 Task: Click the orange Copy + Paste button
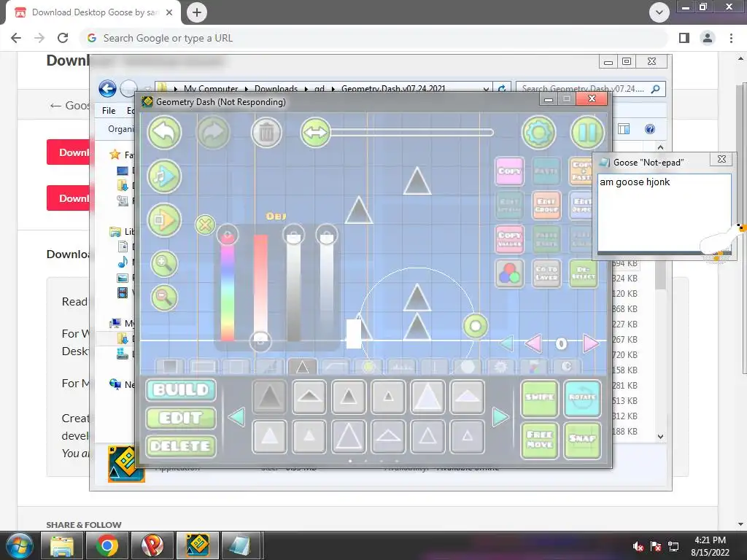(x=581, y=171)
